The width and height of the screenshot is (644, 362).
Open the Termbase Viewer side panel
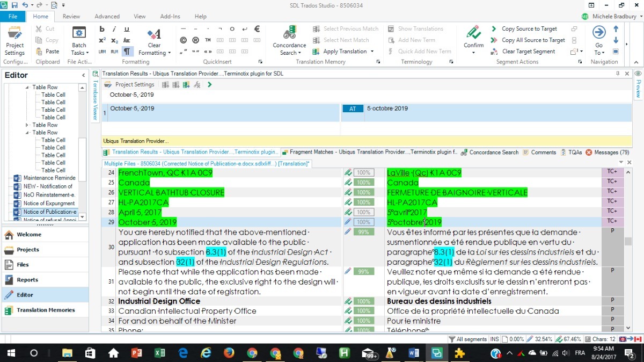pyautogui.click(x=96, y=96)
